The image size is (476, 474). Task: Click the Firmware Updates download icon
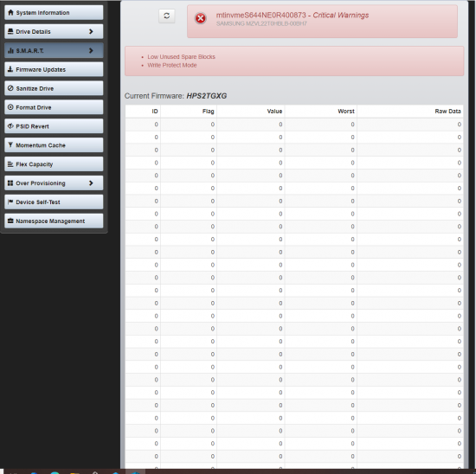click(10, 69)
